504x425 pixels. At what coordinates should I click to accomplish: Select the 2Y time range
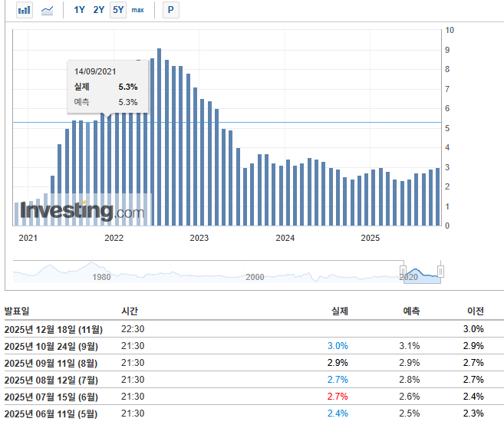tap(99, 10)
